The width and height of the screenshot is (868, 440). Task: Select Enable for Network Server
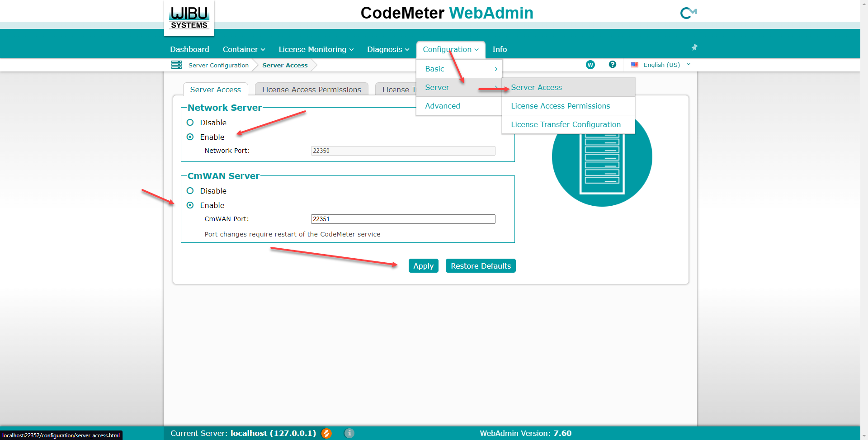[x=190, y=137]
